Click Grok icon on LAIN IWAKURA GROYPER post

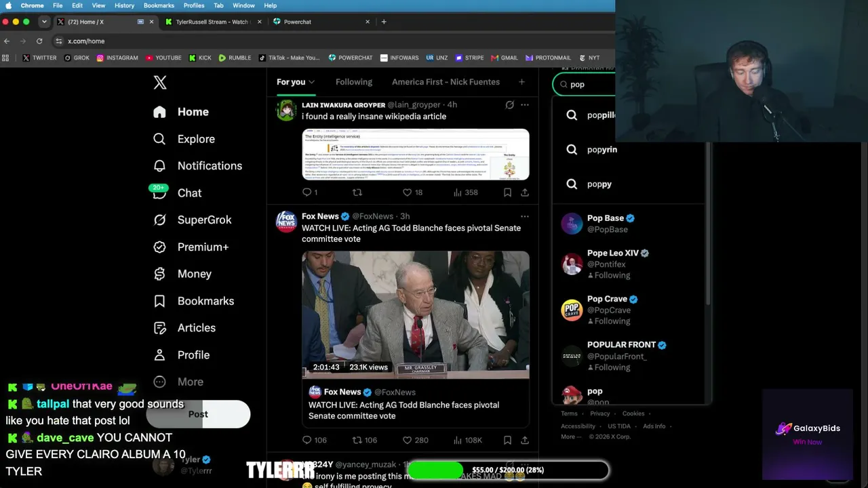click(509, 105)
